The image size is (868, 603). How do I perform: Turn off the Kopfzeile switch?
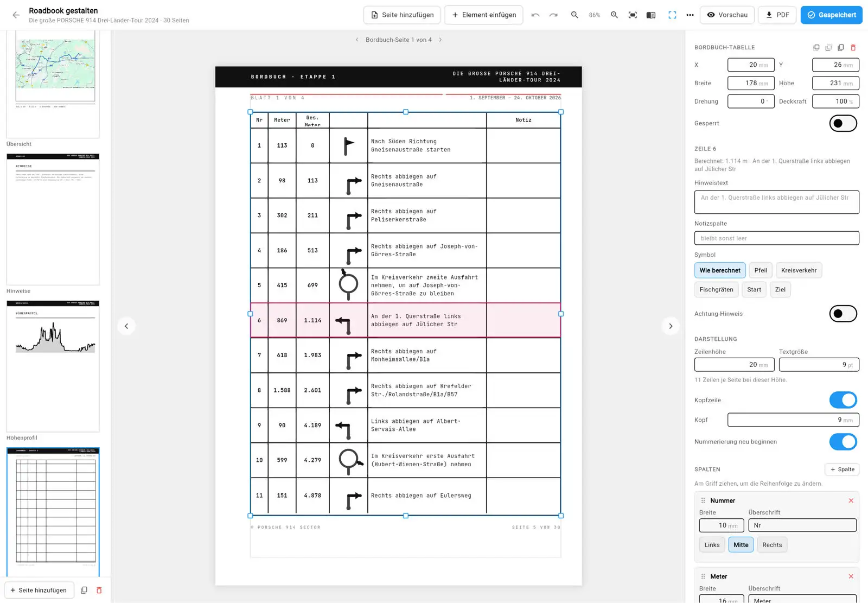[843, 400]
